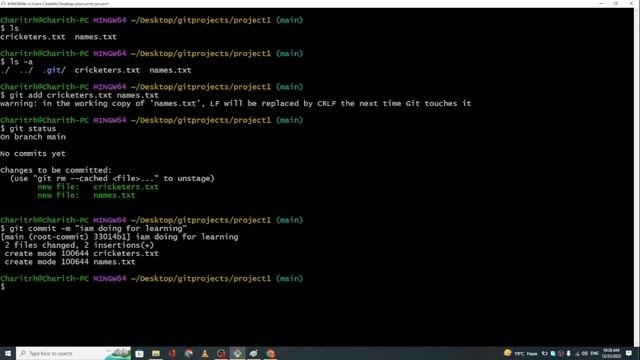The height and width of the screenshot is (360, 640).
Task: Minimize the Git Bash window
Action: (601, 3)
